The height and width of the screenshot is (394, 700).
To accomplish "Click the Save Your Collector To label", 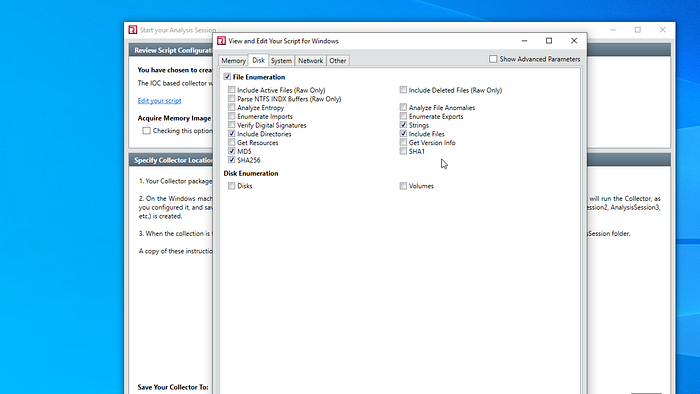I will coord(173,387).
